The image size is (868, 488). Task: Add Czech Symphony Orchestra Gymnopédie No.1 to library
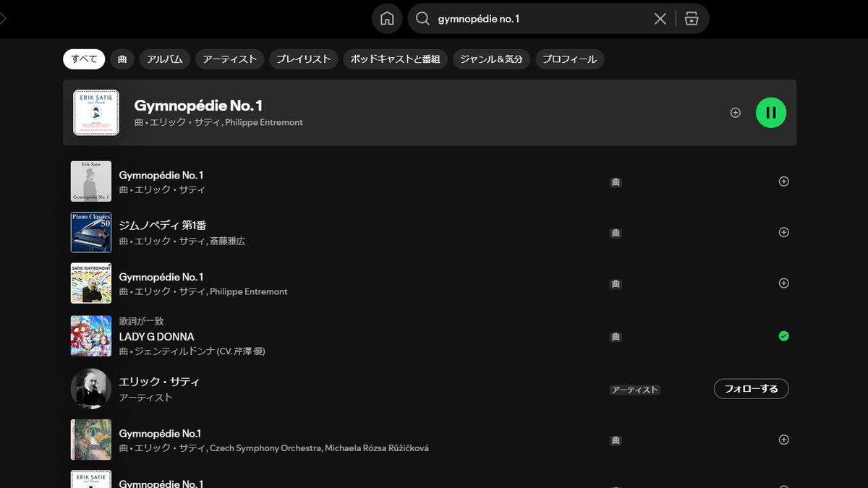point(783,440)
